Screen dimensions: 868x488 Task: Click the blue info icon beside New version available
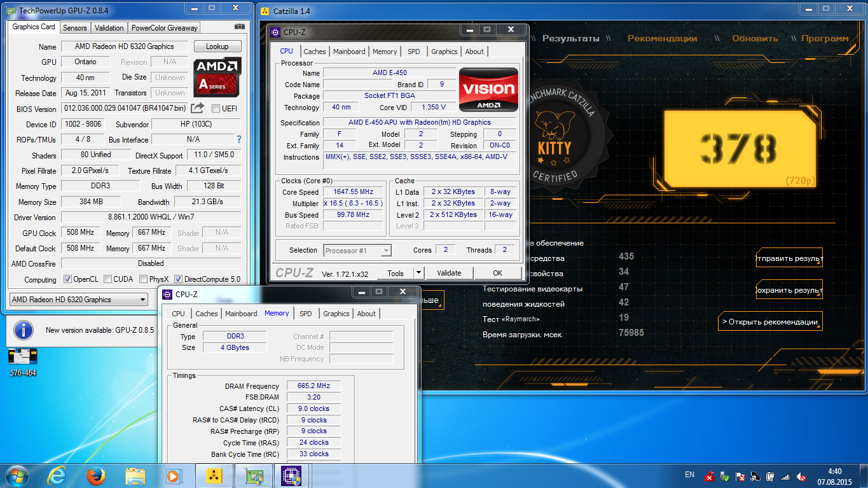pyautogui.click(x=24, y=330)
